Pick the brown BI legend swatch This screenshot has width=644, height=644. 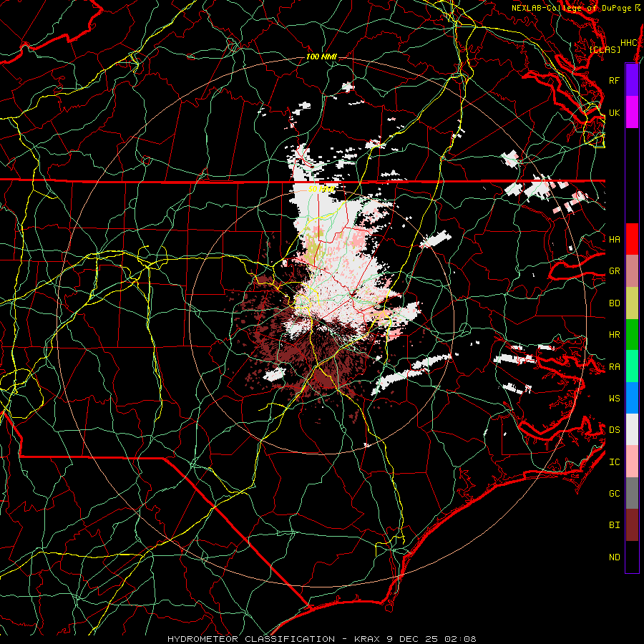pyautogui.click(x=632, y=525)
